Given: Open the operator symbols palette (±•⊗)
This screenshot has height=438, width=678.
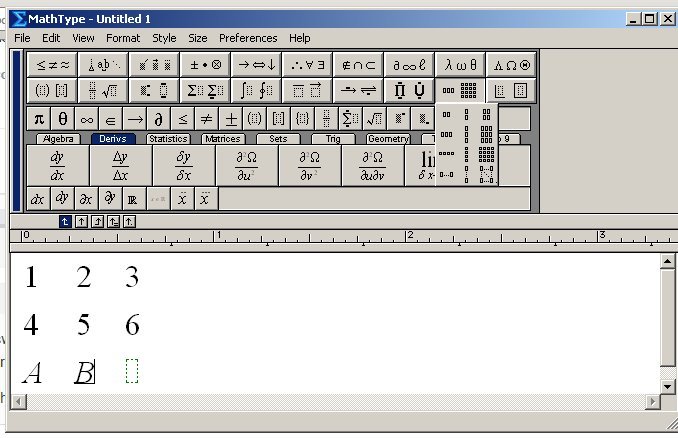Looking at the screenshot, I should 205,65.
